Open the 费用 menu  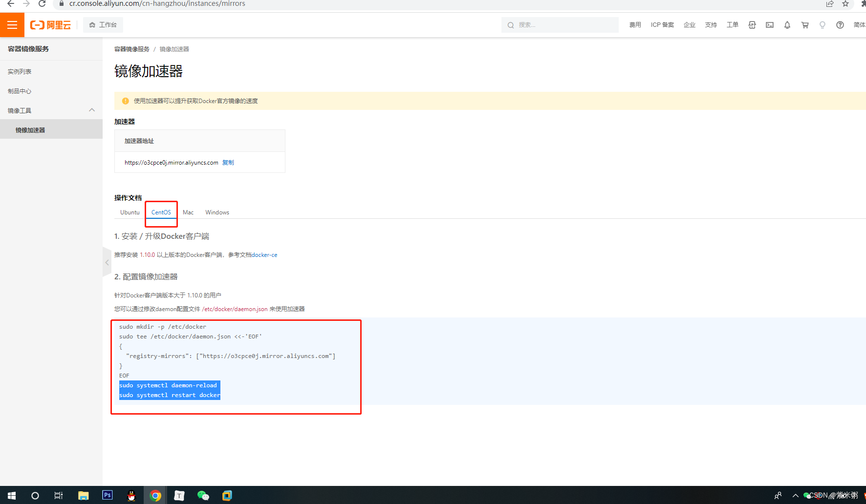(x=635, y=25)
